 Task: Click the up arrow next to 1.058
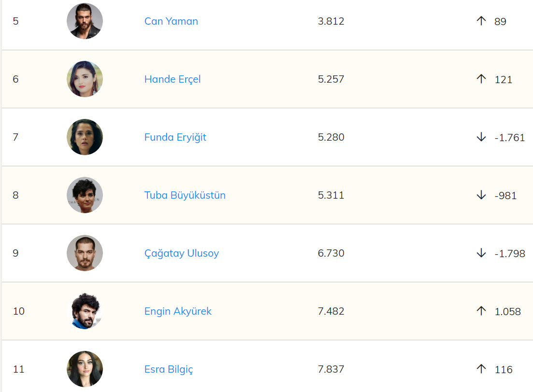[x=481, y=311]
